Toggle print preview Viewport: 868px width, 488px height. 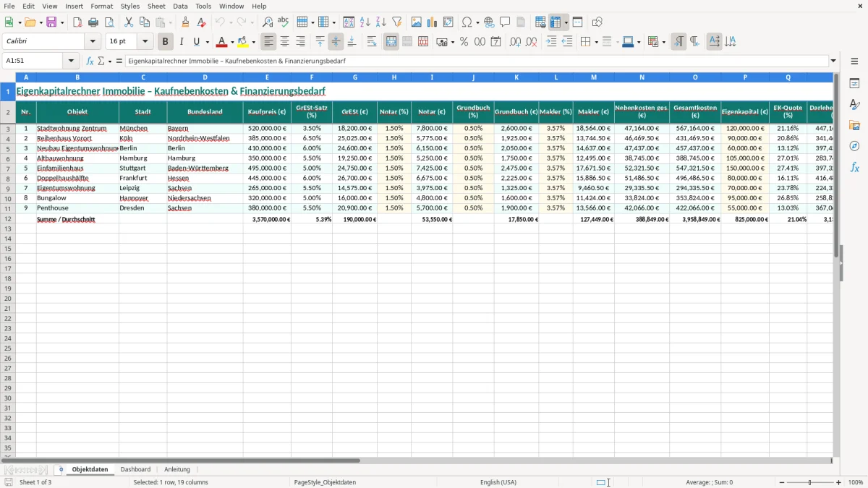(109, 22)
